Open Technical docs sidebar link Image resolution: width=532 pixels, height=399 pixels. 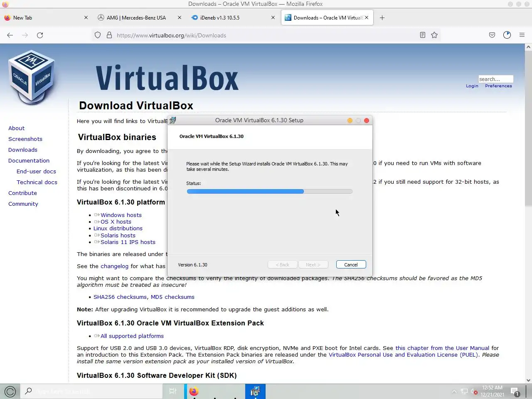click(37, 182)
